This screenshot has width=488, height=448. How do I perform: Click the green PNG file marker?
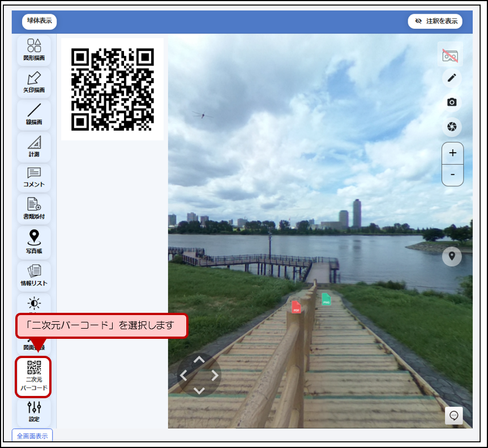[326, 299]
